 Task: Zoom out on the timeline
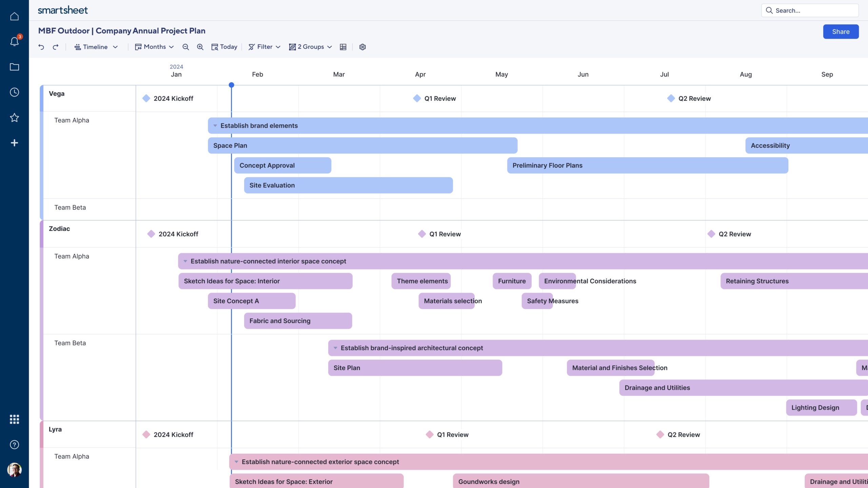coord(185,47)
